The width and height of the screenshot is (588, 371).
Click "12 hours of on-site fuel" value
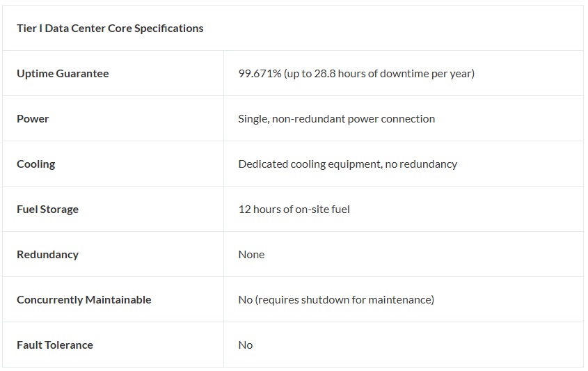[294, 210]
